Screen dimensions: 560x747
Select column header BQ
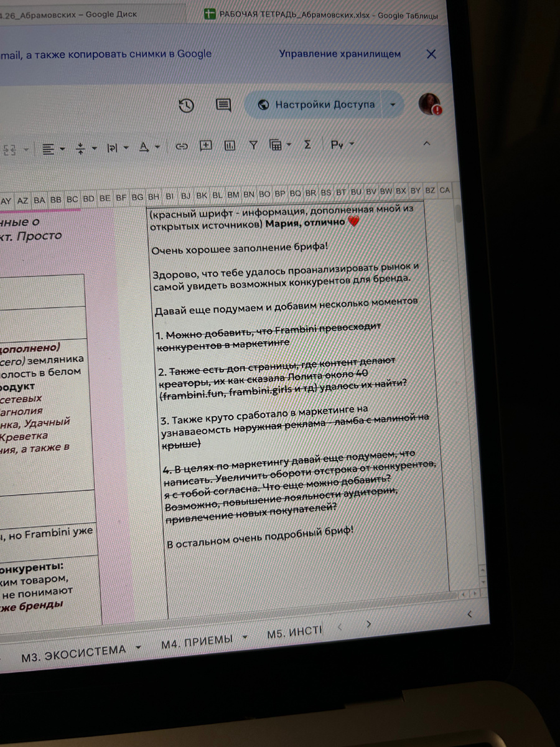coord(296,193)
